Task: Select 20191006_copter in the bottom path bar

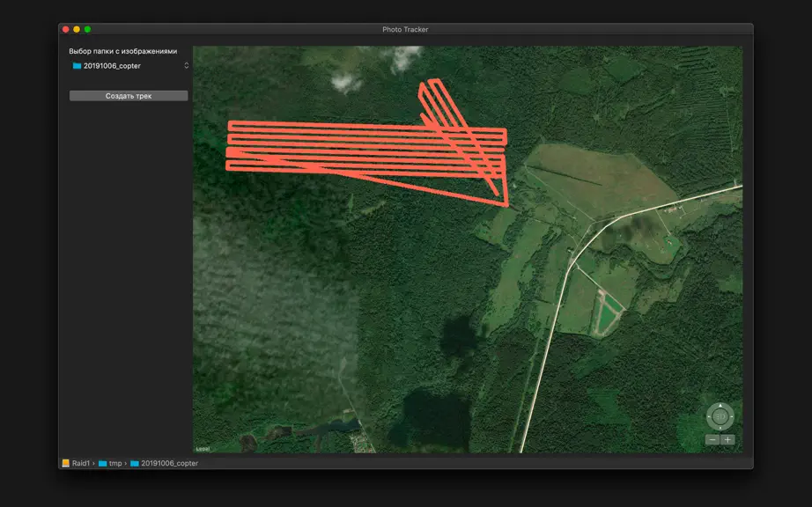Action: tap(169, 463)
